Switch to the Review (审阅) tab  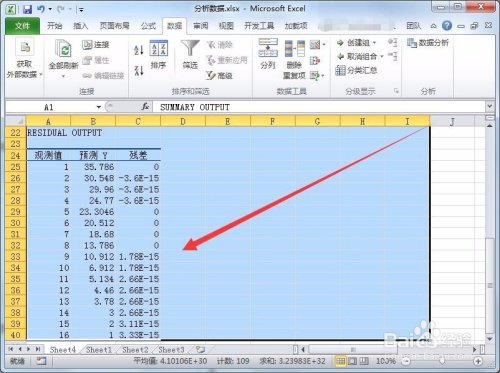[201, 26]
